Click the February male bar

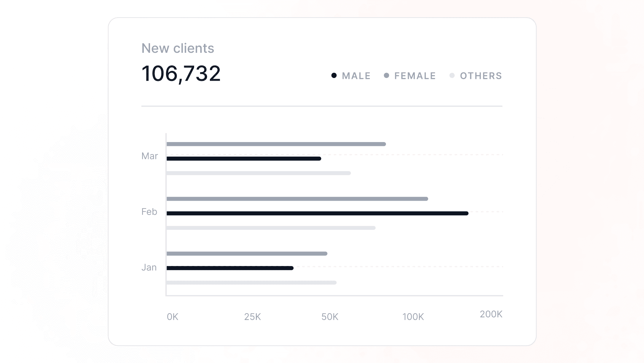[x=317, y=213]
